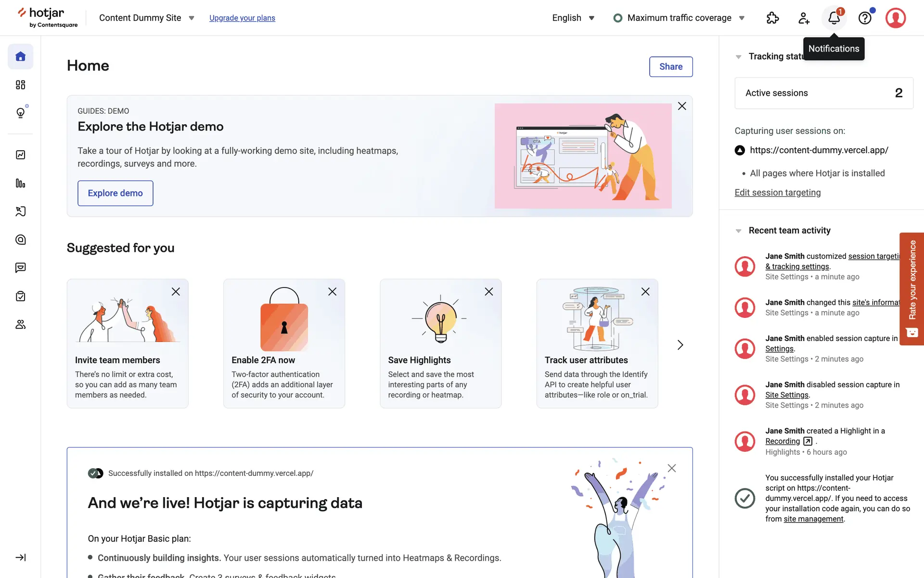Viewport: 924px width, 578px height.
Task: Show next suggested cards with arrow
Action: pyautogui.click(x=680, y=345)
